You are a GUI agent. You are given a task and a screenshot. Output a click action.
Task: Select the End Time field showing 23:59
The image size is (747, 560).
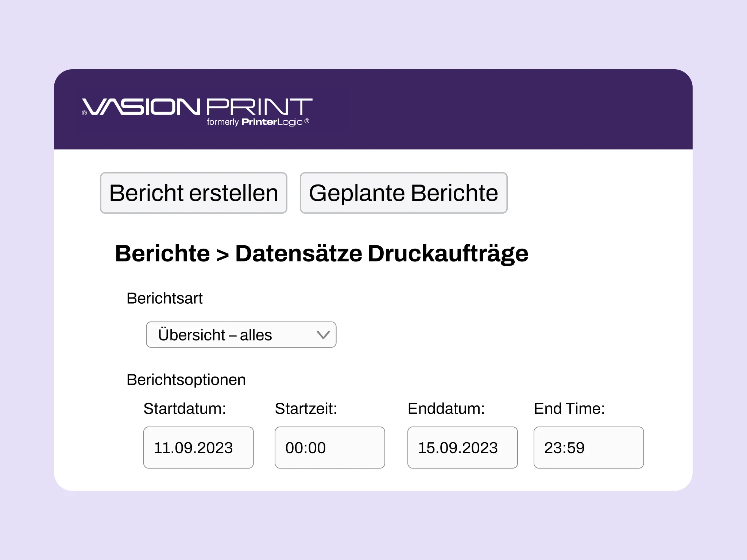[589, 448]
